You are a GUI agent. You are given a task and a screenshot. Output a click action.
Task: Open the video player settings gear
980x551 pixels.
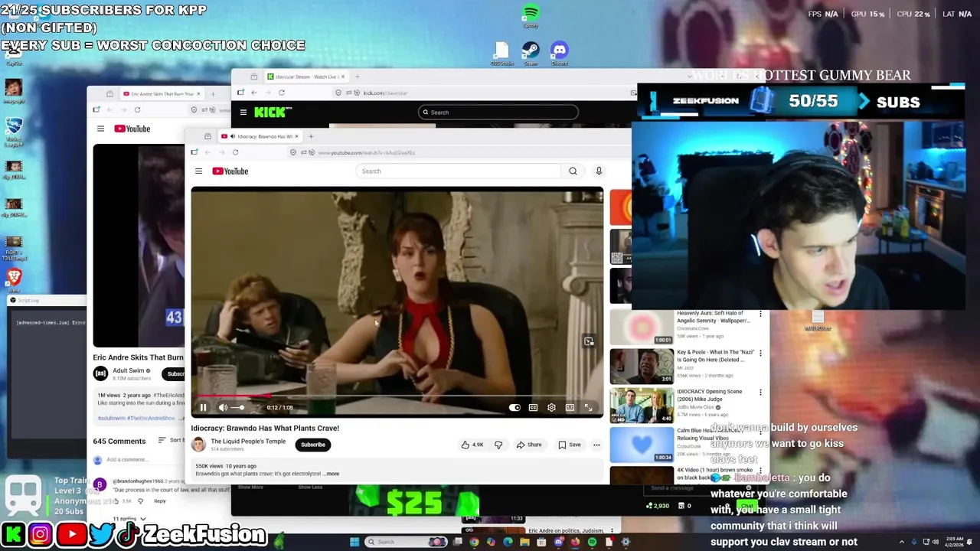551,408
